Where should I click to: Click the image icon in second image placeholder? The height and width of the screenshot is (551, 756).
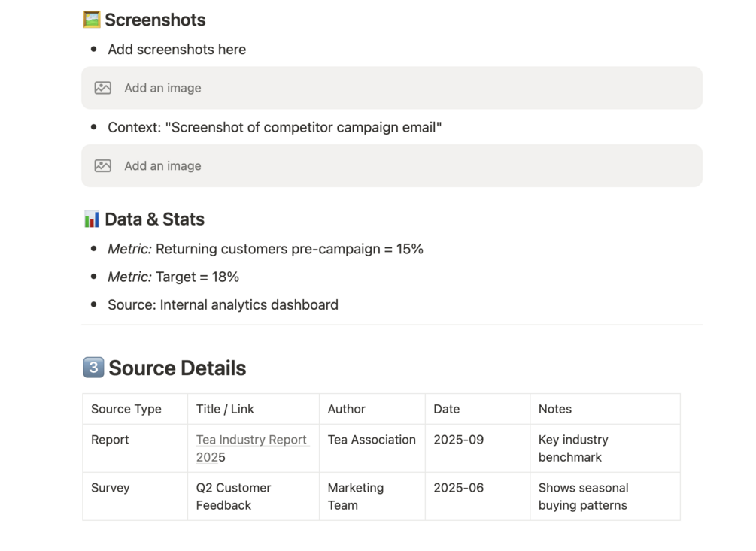point(103,166)
